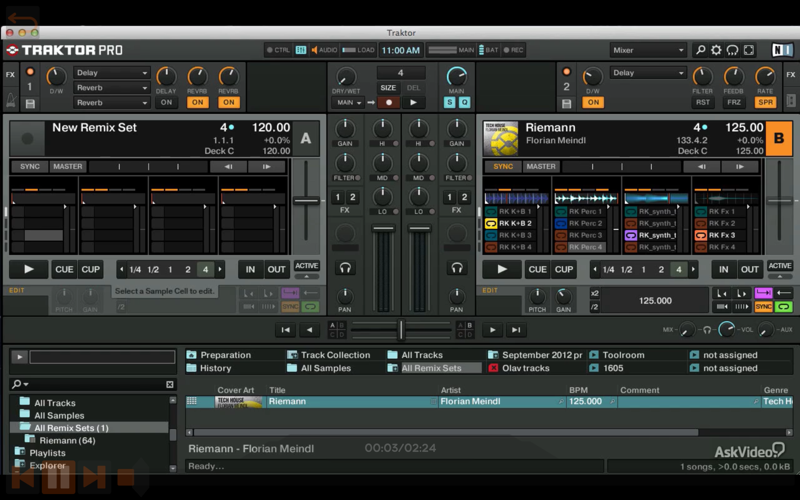Click Deck A CUE button
The image size is (800, 500).
click(x=64, y=269)
